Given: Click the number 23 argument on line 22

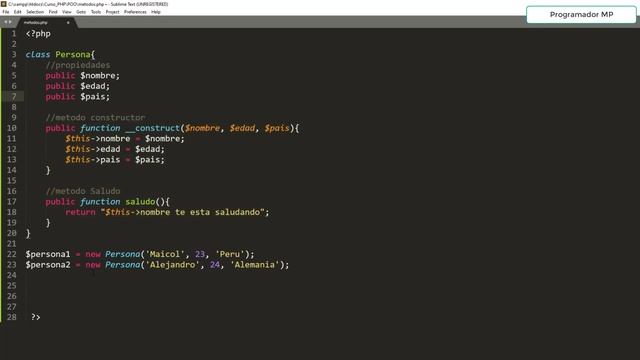Looking at the screenshot, I should pyautogui.click(x=200, y=254).
